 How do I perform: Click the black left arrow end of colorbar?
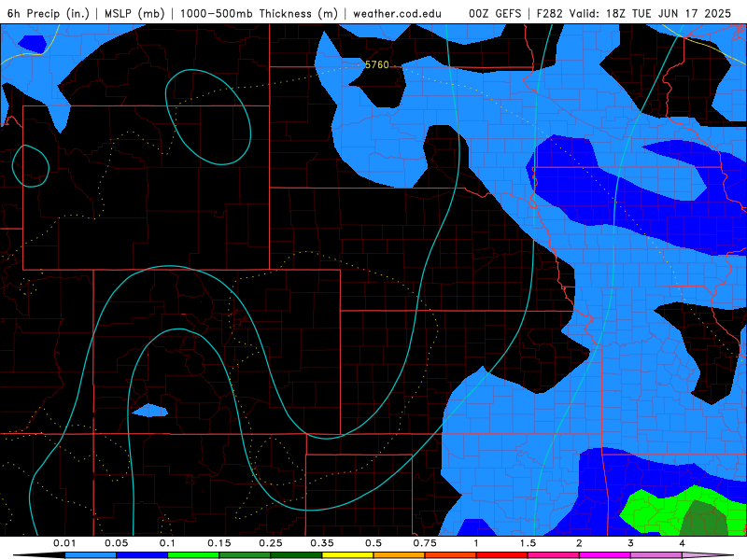pos(39,555)
